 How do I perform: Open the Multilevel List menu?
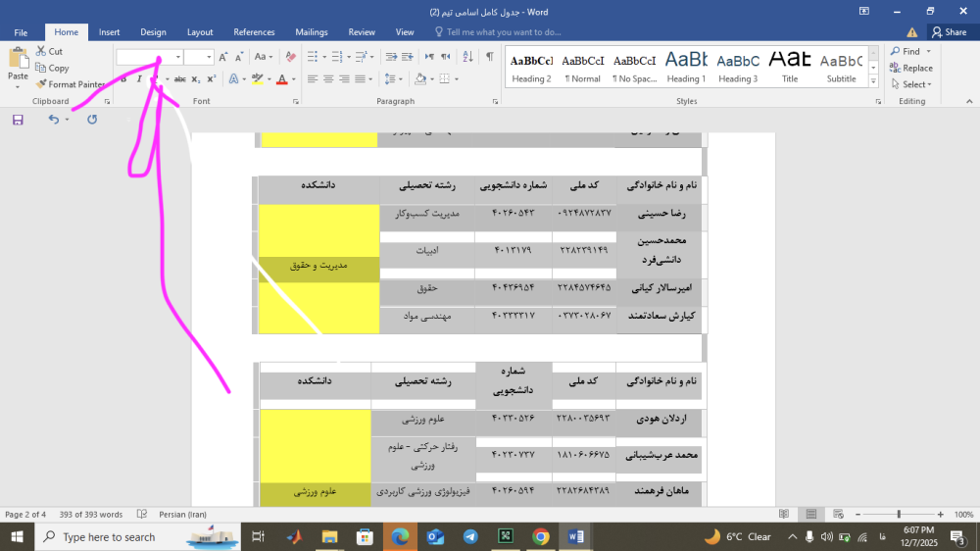pos(365,57)
